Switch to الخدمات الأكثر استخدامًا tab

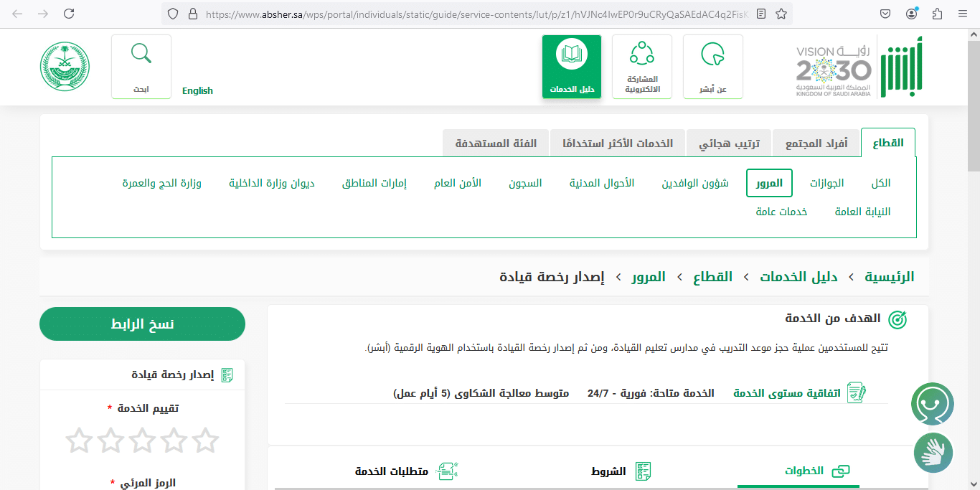tap(617, 143)
